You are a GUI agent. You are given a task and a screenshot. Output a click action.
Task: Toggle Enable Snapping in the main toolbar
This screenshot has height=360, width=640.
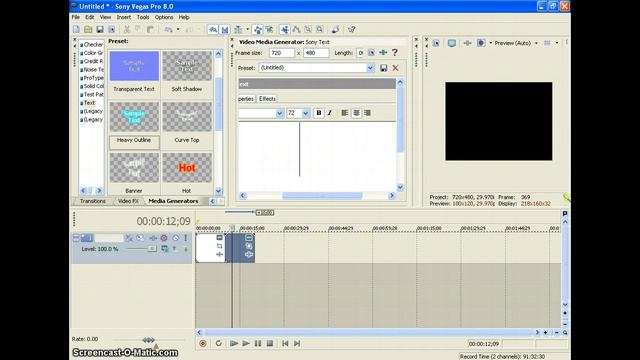213,29
